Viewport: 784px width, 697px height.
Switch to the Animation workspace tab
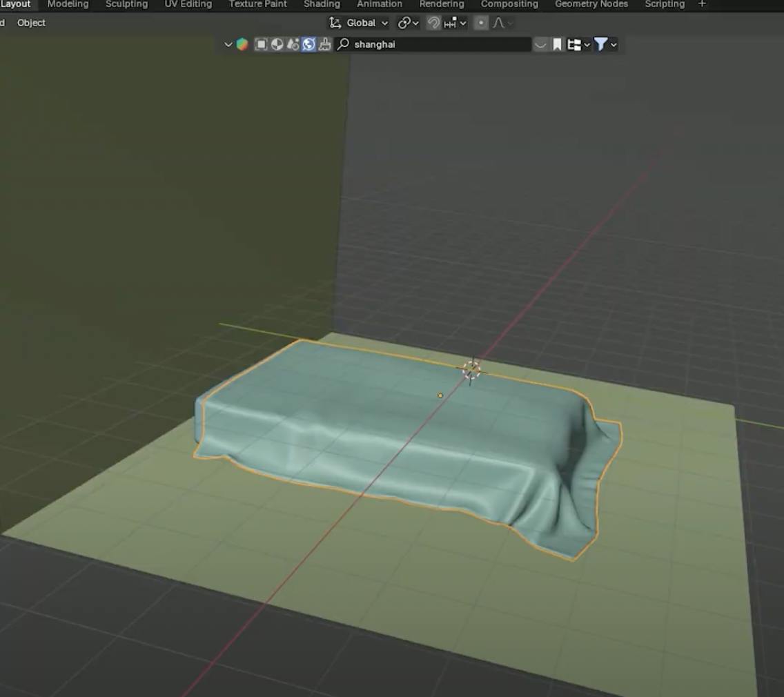pos(380,5)
